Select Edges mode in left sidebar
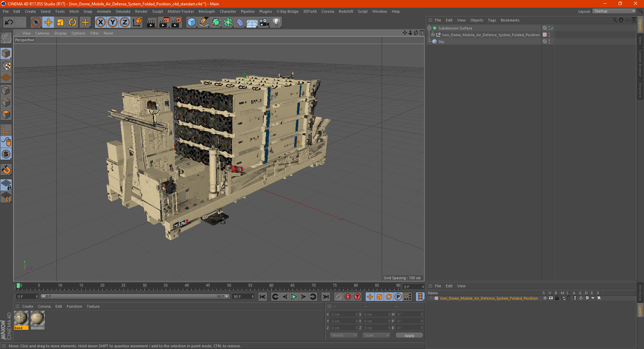Image resolution: width=644 pixels, height=349 pixels. [6, 102]
